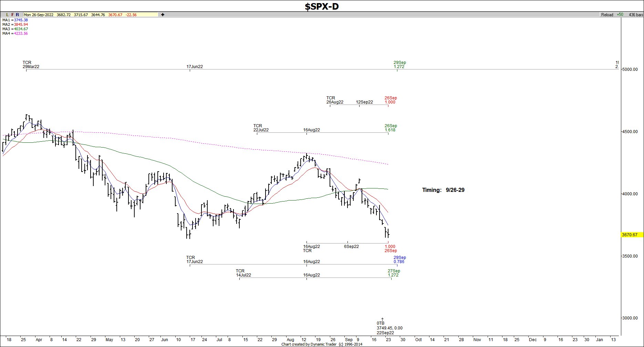Screen dimensions: 644x347
Task: Click the OHLC date field showing Mon 26-Sep-2022
Action: [x=39, y=15]
